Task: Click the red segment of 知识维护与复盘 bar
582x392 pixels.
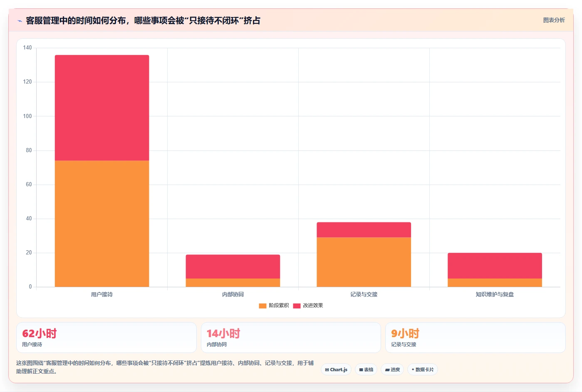Action: [x=495, y=266]
